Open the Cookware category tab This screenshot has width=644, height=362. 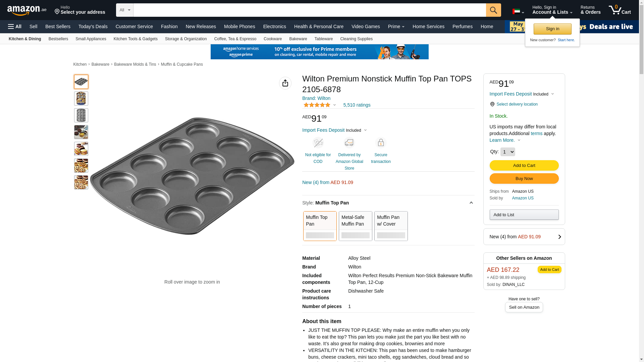pos(272,39)
